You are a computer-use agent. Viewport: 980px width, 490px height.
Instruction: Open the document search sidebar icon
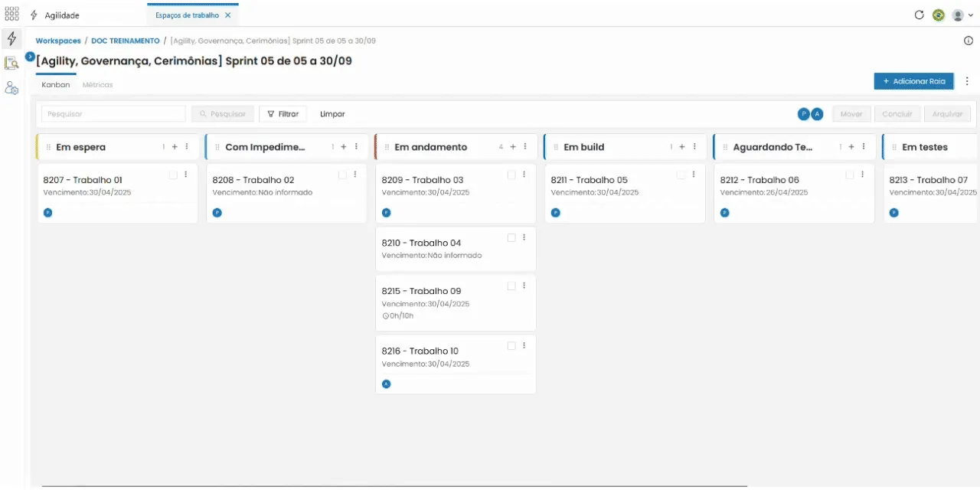pos(11,64)
